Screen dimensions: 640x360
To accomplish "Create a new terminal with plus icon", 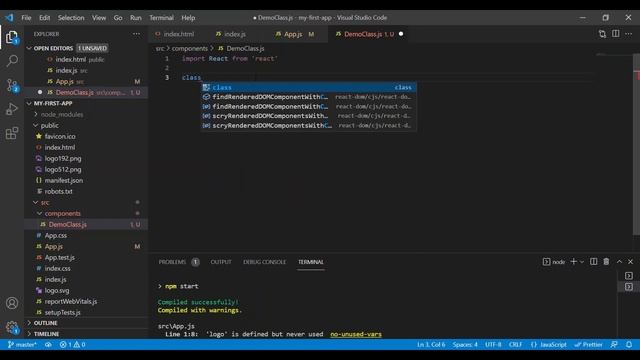I will pos(573,262).
